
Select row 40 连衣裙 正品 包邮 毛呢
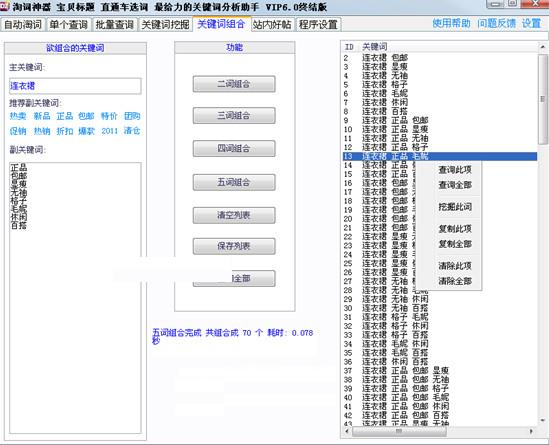tap(440, 397)
